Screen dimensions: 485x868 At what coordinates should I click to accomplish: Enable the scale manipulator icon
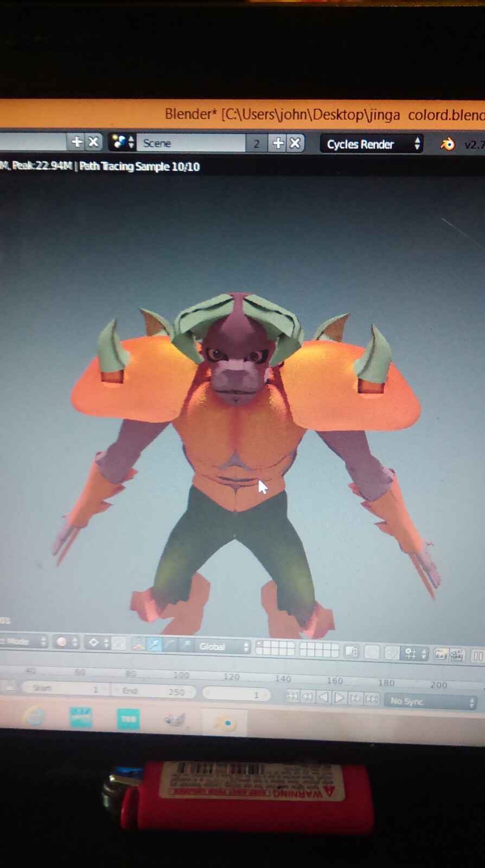pyautogui.click(x=186, y=646)
